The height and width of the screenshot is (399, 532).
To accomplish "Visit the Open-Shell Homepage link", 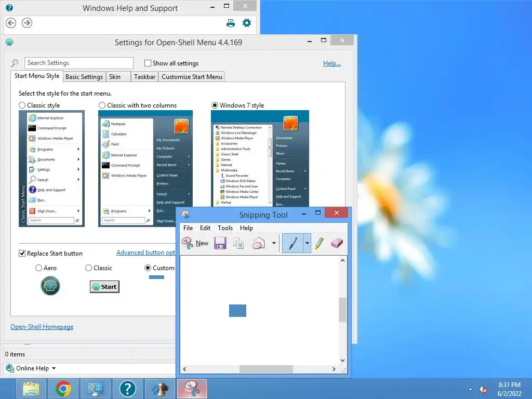I will 42,327.
